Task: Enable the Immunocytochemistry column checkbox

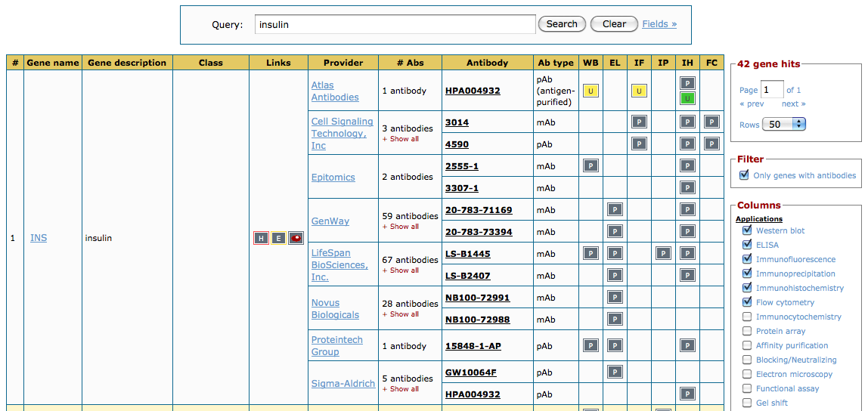Action: 747,317
